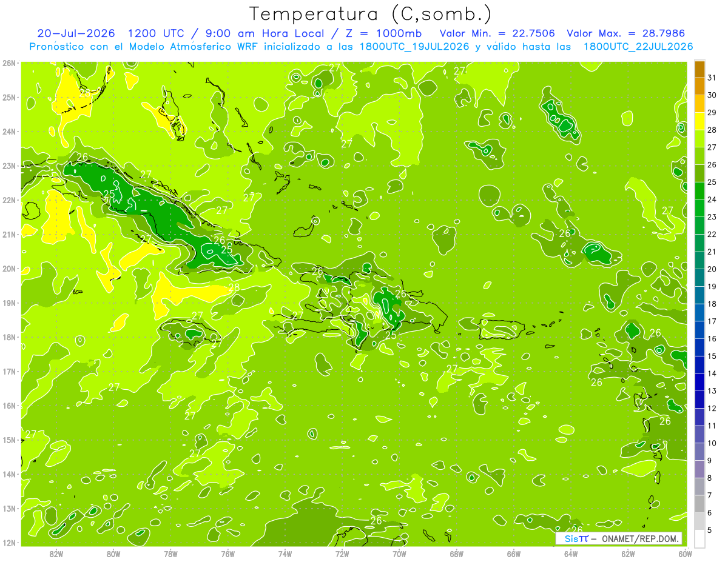The width and height of the screenshot is (728, 562).
Task: Click the blue colorbar swatch between 15 and 16
Action: click(x=699, y=347)
